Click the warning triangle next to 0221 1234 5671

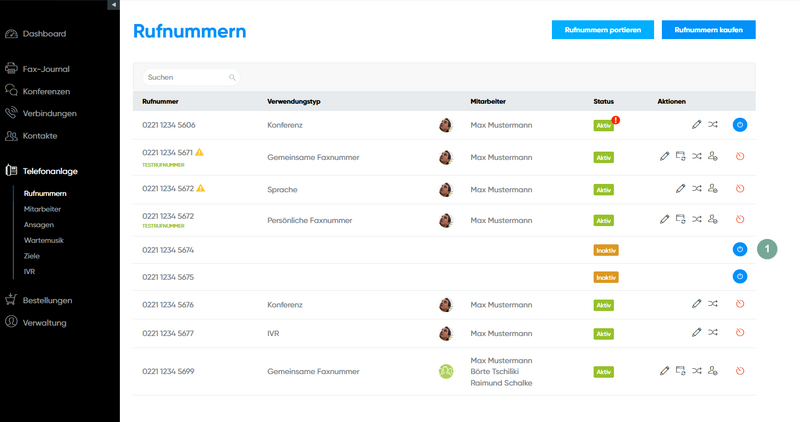(200, 152)
